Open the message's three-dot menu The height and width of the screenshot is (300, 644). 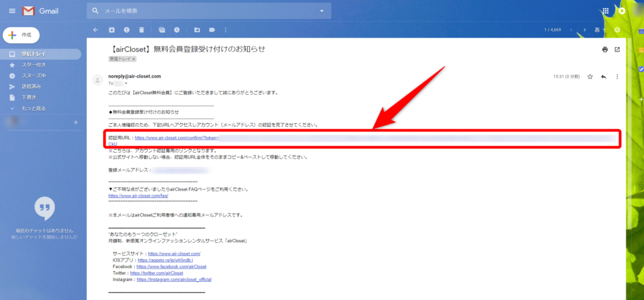point(617,77)
